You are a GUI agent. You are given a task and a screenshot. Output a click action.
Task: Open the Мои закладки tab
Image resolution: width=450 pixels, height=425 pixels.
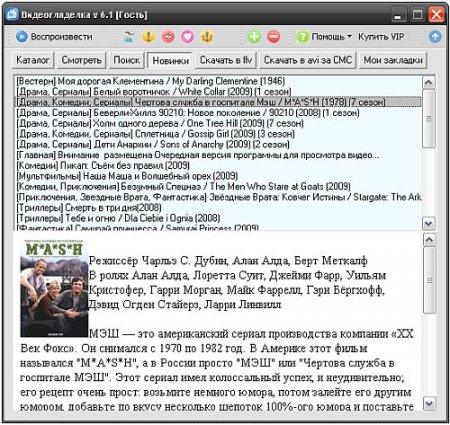pos(393,60)
